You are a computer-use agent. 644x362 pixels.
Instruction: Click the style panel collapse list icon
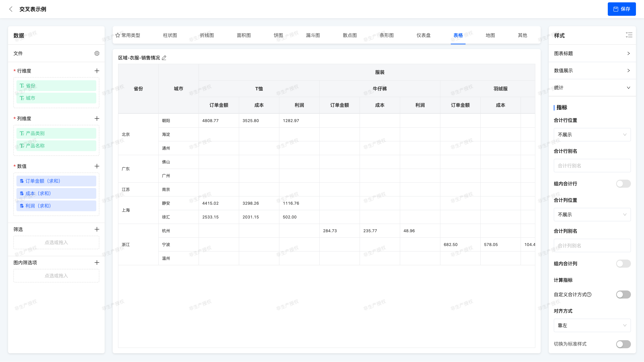(x=629, y=35)
